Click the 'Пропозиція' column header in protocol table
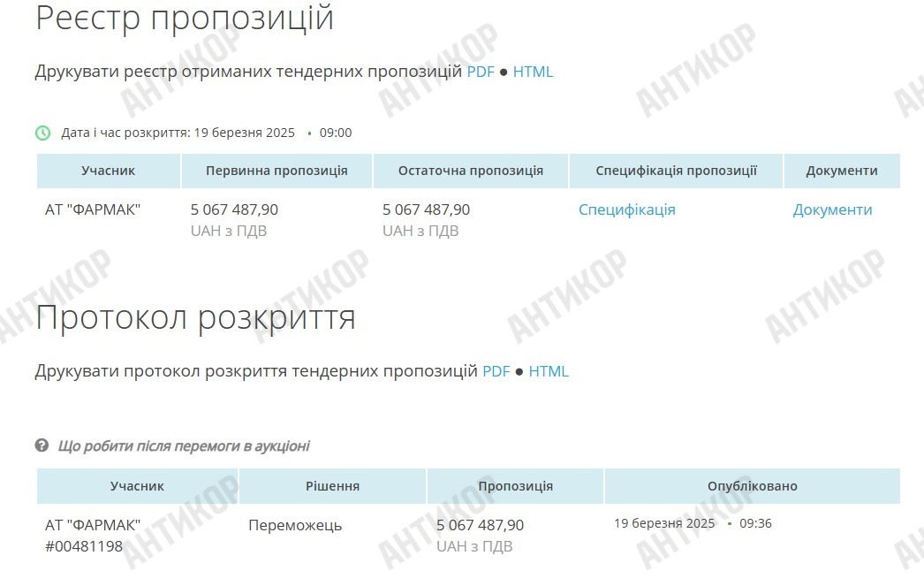Screen dimensions: 924x586 point(515,486)
